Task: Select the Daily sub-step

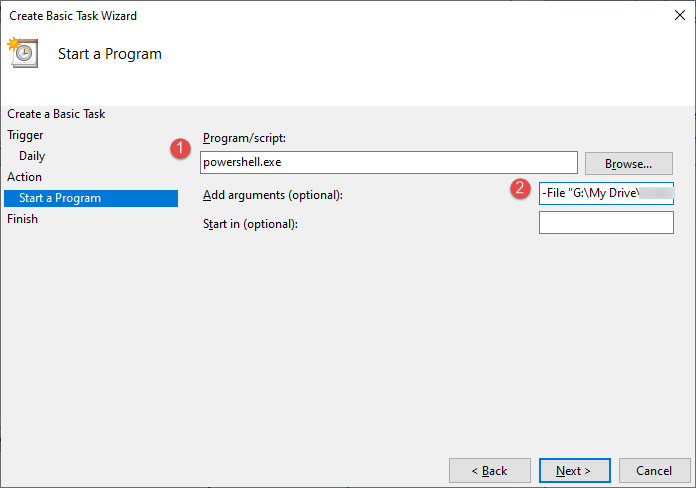Action: [x=32, y=156]
